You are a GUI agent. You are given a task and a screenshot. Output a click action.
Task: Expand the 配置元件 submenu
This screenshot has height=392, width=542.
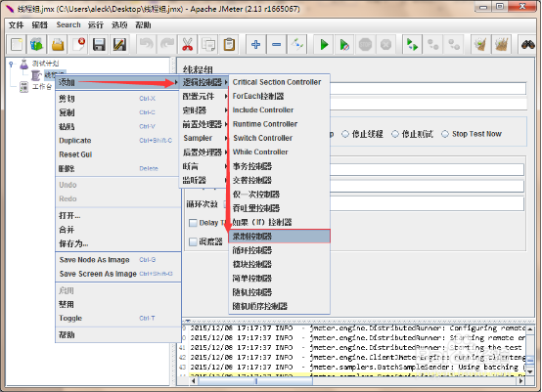pyautogui.click(x=203, y=97)
